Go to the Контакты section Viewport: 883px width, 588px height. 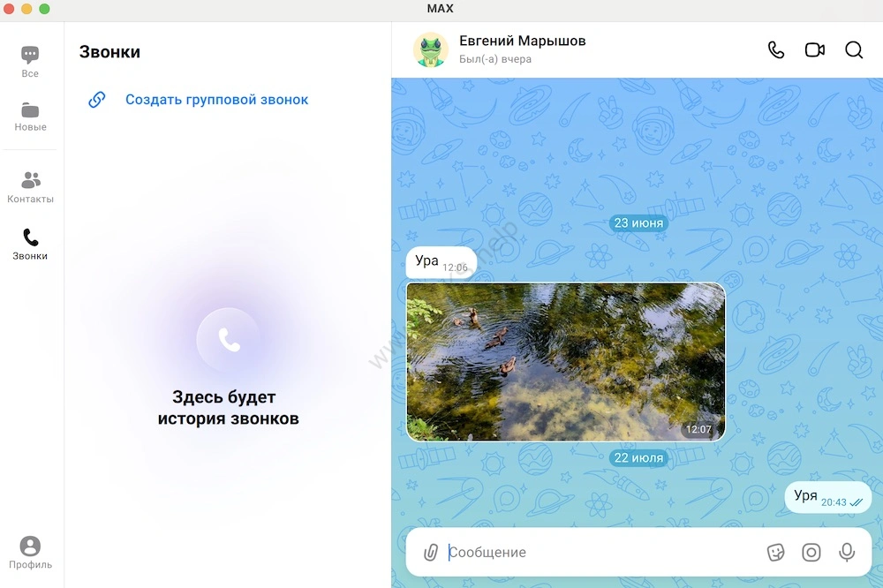(x=30, y=187)
